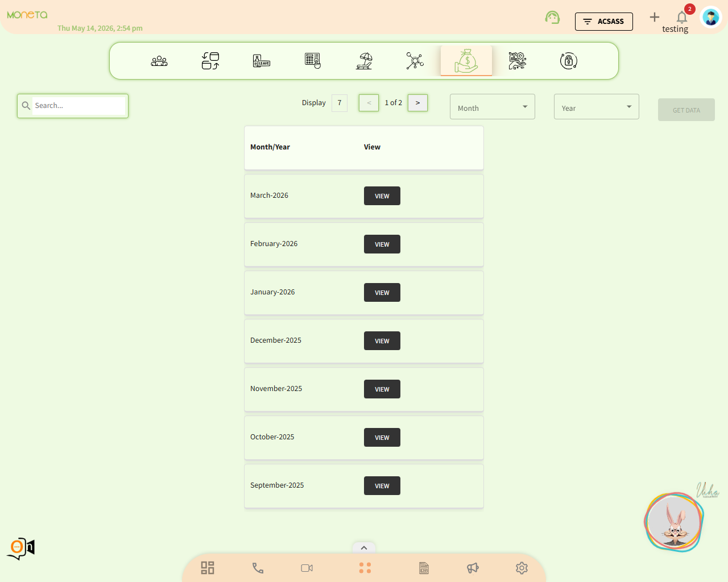Open the user profile avatar
The height and width of the screenshot is (582, 728).
coord(711,18)
